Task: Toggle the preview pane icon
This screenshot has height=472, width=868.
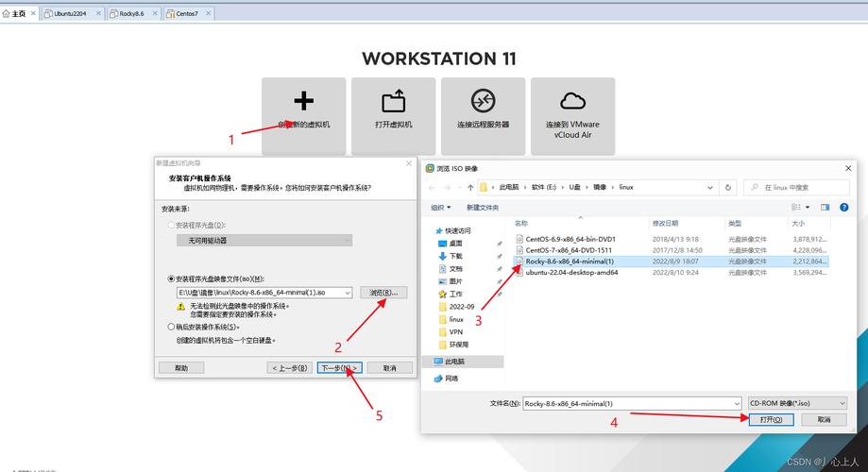Action: (825, 207)
